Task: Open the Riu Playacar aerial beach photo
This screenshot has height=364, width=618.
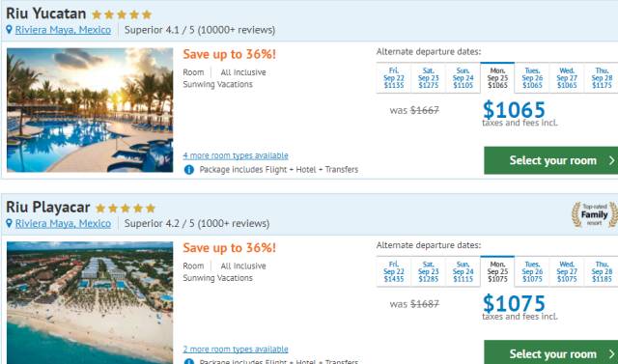Action: pos(90,302)
